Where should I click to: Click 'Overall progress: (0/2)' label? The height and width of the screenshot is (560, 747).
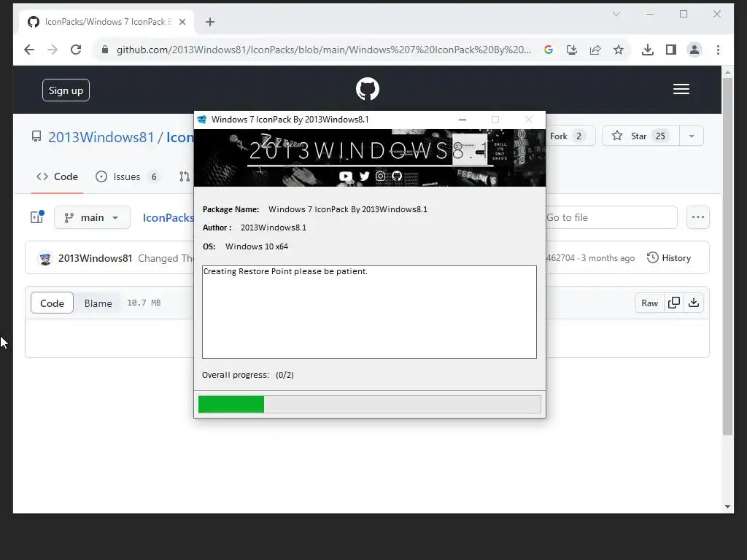pyautogui.click(x=248, y=375)
